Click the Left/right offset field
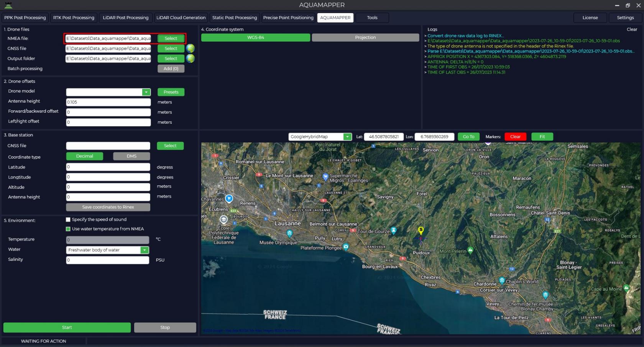The width and height of the screenshot is (644, 347). [108, 122]
